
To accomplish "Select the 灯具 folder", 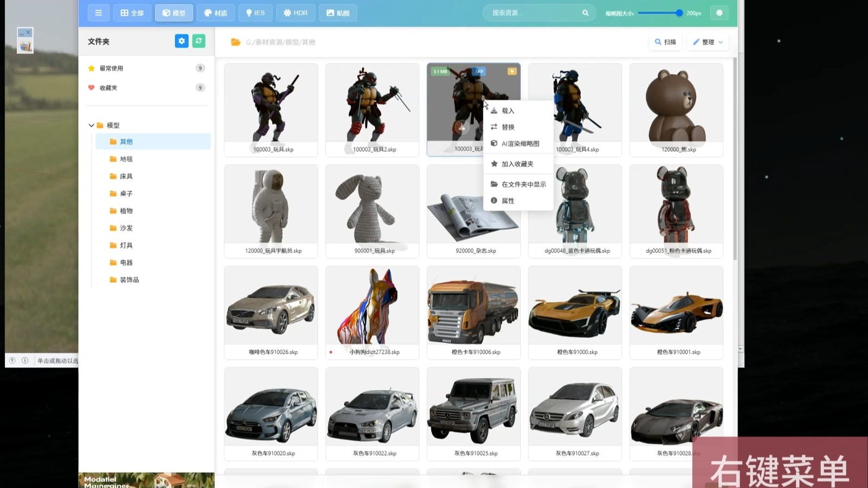I will coord(153,245).
